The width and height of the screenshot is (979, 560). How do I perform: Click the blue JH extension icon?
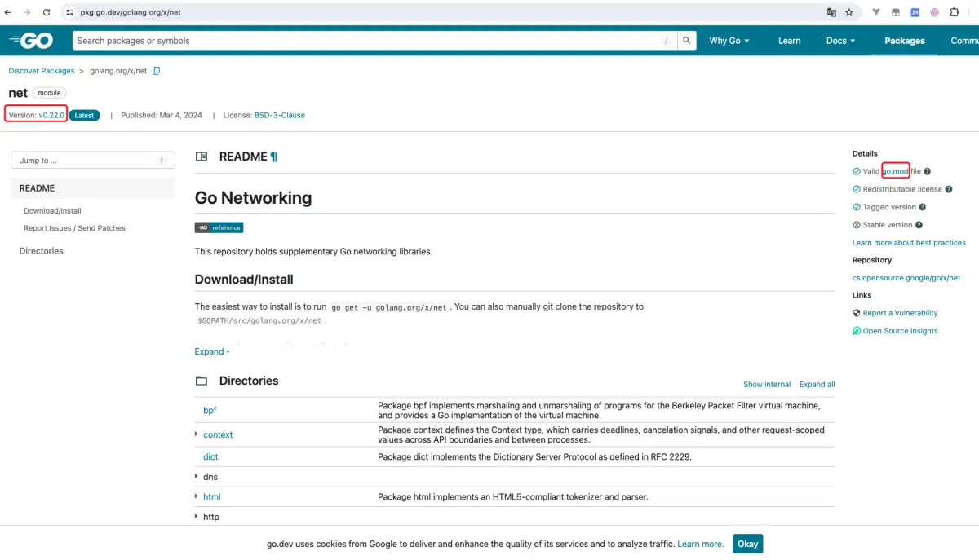pyautogui.click(x=915, y=12)
